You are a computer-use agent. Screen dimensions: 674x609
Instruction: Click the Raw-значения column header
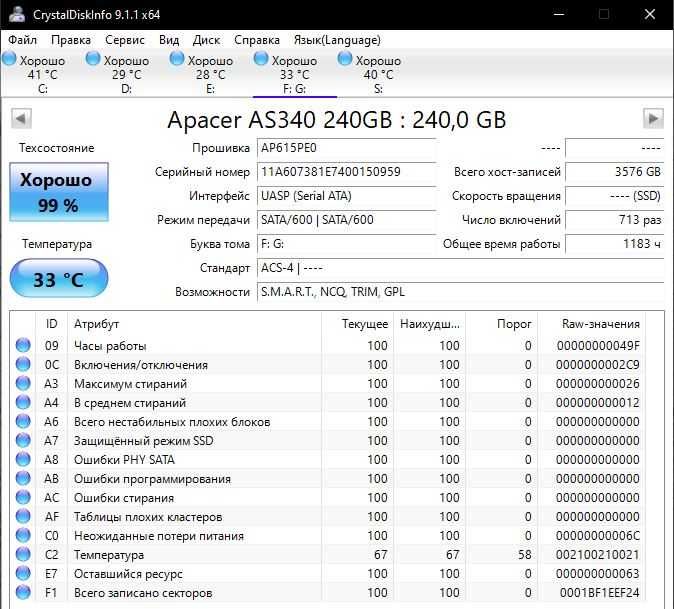coord(592,324)
